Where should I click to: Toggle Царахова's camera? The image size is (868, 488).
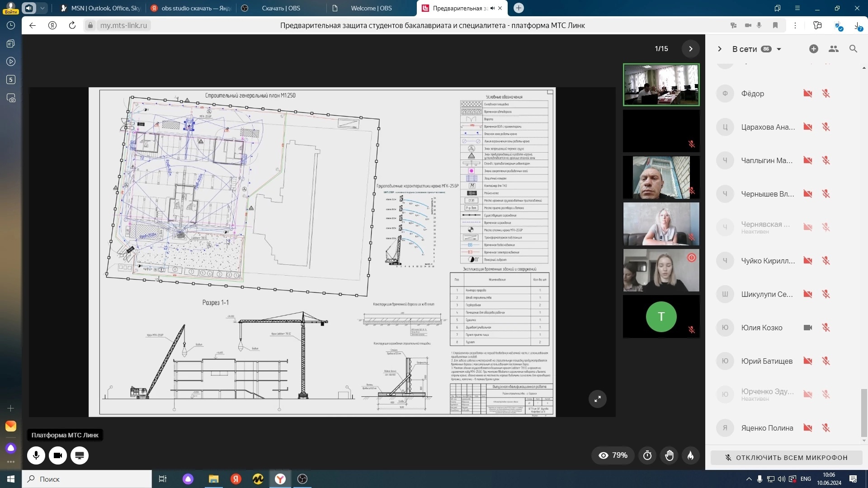click(808, 127)
